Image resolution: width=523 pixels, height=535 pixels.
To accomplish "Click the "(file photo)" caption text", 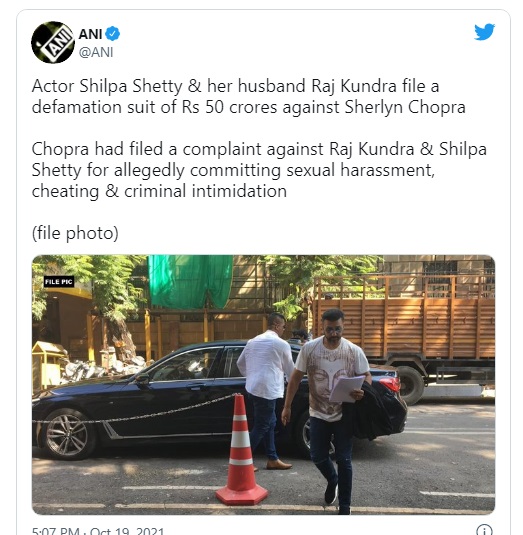I will pos(75,233).
